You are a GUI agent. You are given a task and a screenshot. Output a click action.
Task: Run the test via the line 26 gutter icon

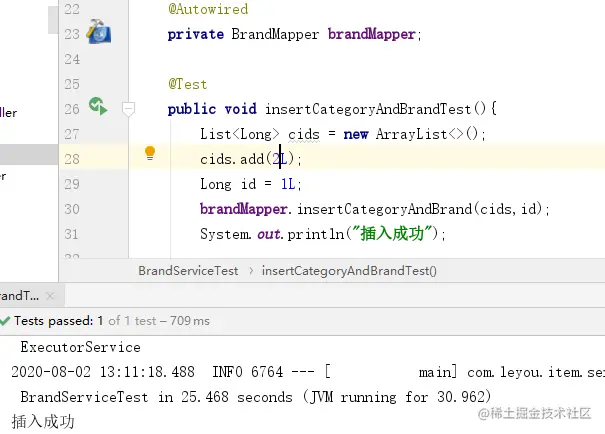click(x=98, y=106)
